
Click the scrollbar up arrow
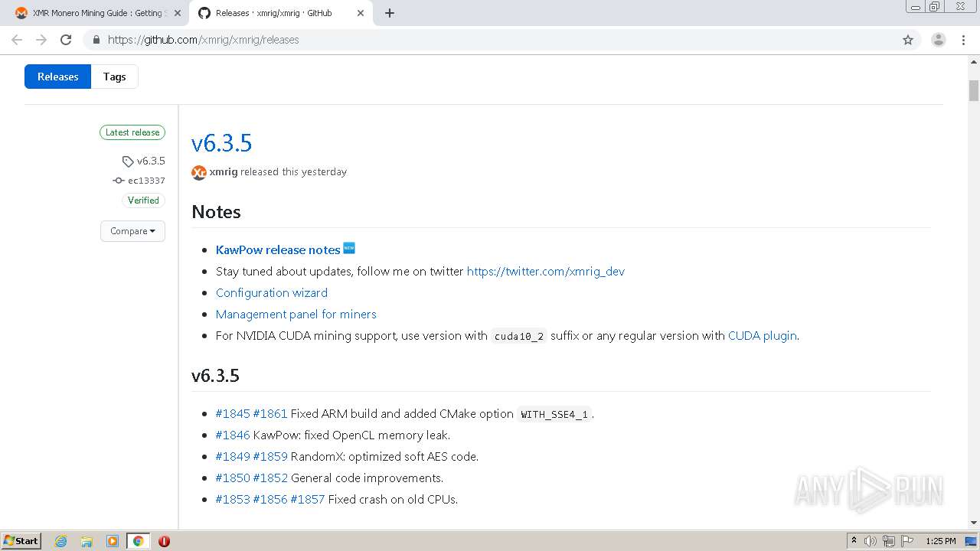click(x=973, y=61)
